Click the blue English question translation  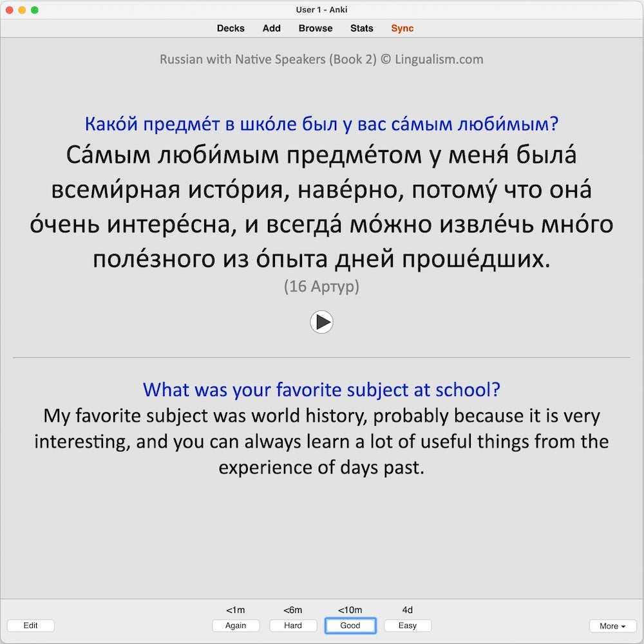point(321,390)
